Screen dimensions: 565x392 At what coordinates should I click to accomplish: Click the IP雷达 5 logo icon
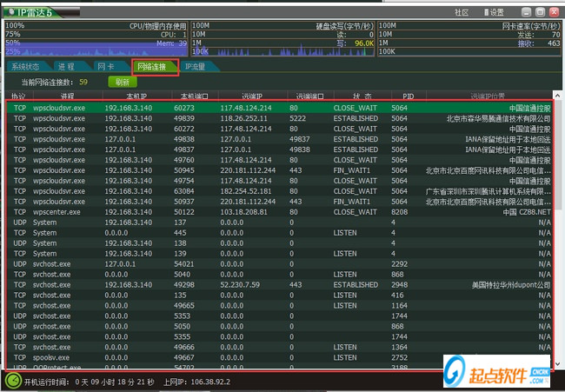pos(11,12)
